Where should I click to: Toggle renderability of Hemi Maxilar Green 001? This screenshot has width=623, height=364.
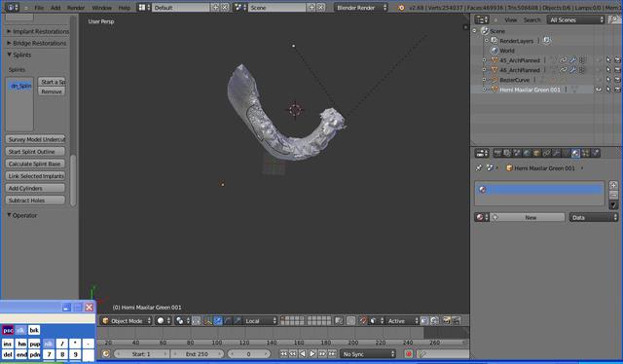(x=617, y=90)
